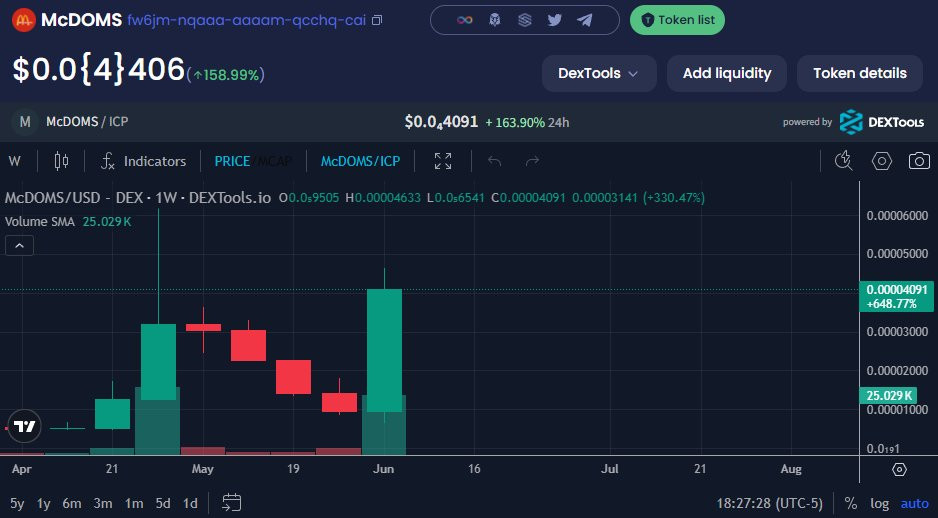938x518 pixels.
Task: Click the M pair avatar
Action: [25, 122]
